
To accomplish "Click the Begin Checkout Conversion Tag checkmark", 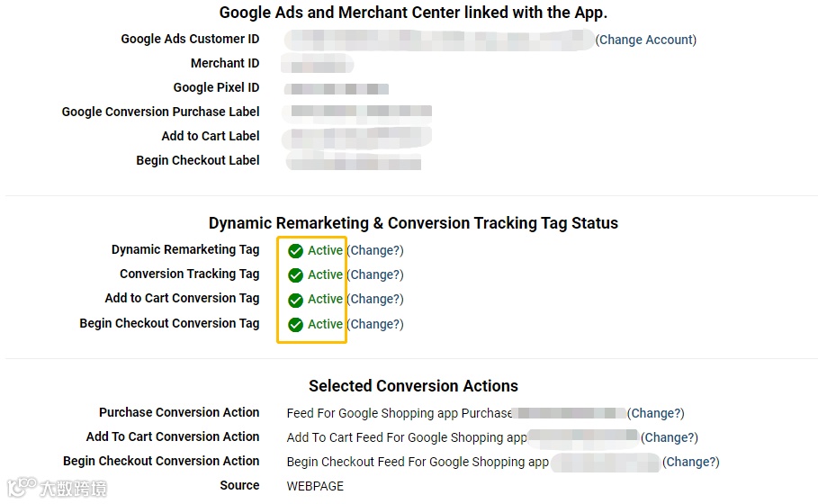I will (x=295, y=325).
